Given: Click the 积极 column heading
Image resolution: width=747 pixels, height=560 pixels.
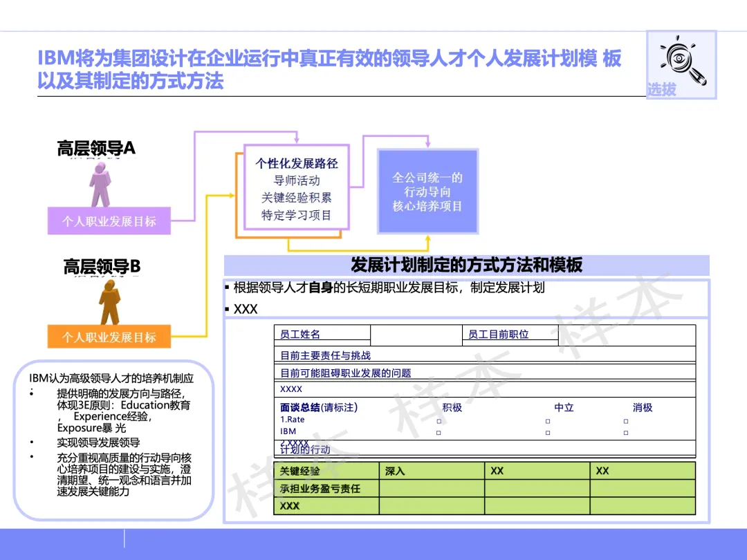Looking at the screenshot, I should click(x=452, y=407).
